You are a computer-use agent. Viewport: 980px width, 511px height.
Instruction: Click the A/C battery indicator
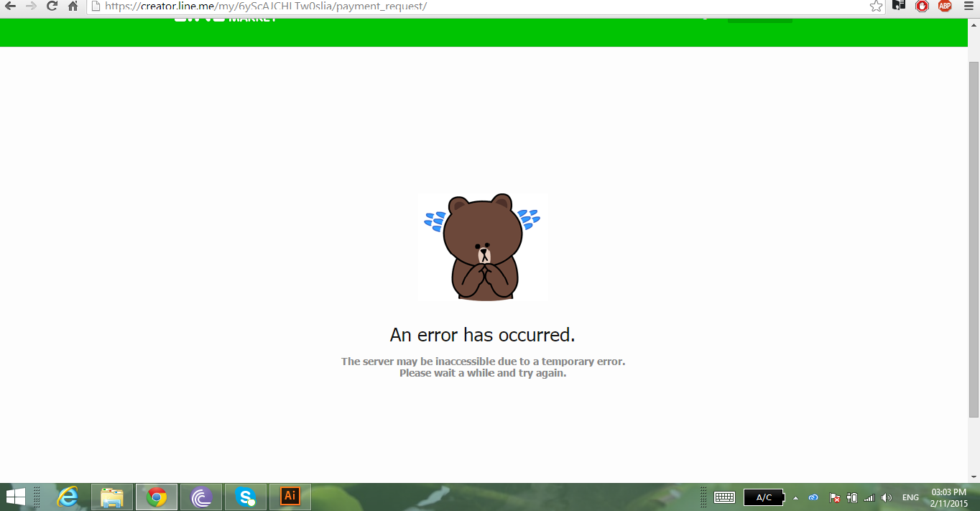764,497
